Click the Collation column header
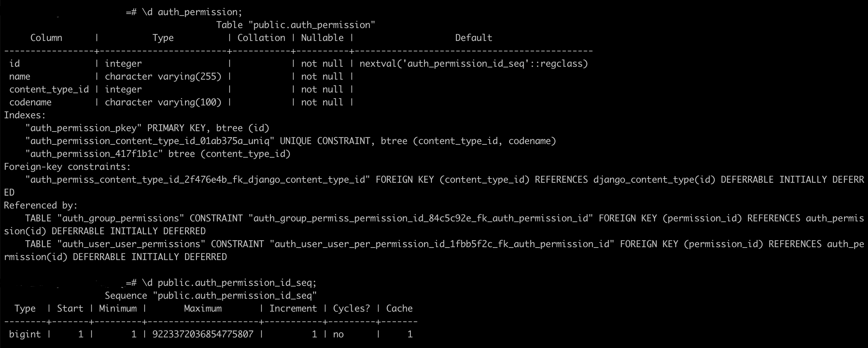The height and width of the screenshot is (348, 868). click(261, 38)
